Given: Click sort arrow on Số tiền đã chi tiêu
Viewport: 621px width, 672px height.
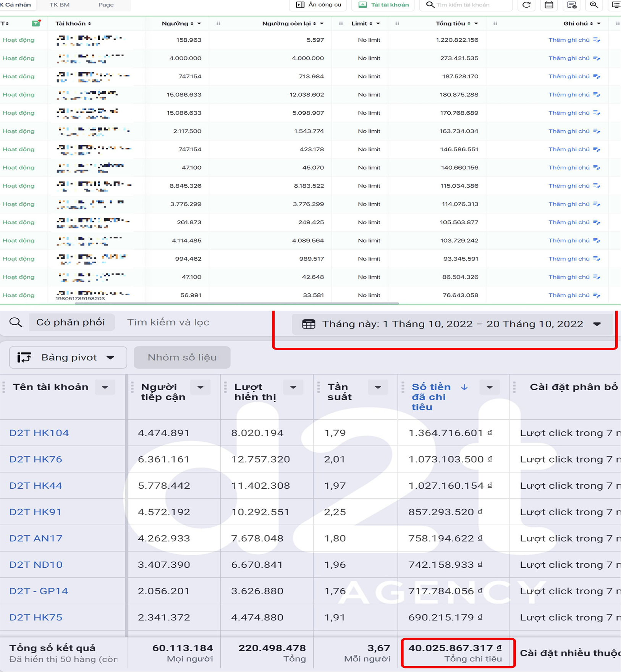Looking at the screenshot, I should (464, 387).
